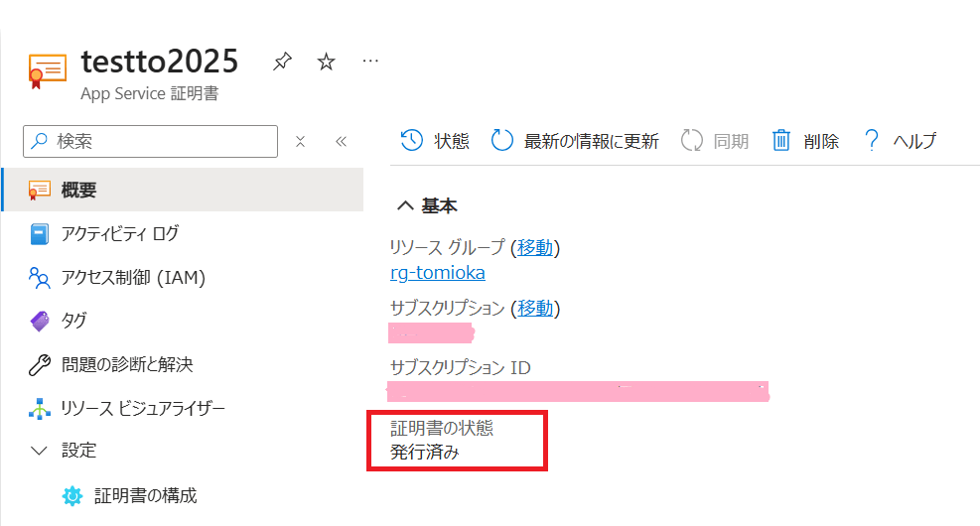Screen dimensions: 980x526
Task: Collapse the sidebar with double chevron
Action: click(x=341, y=142)
